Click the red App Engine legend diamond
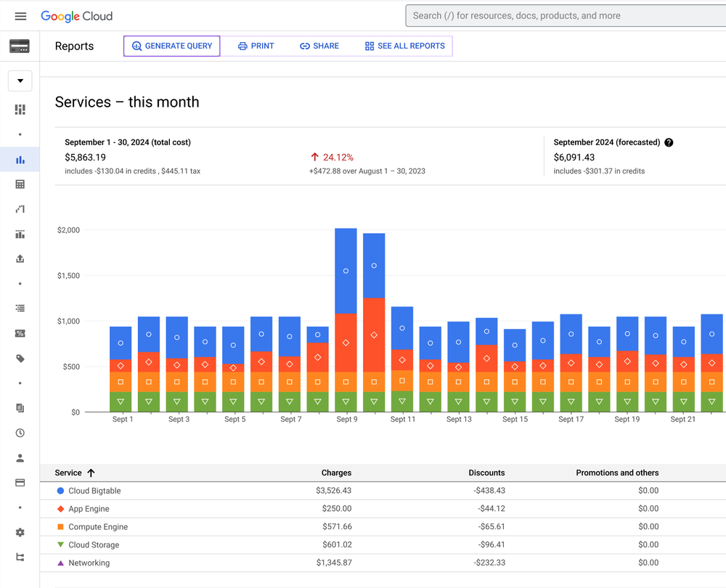The height and width of the screenshot is (588, 726). (60, 509)
